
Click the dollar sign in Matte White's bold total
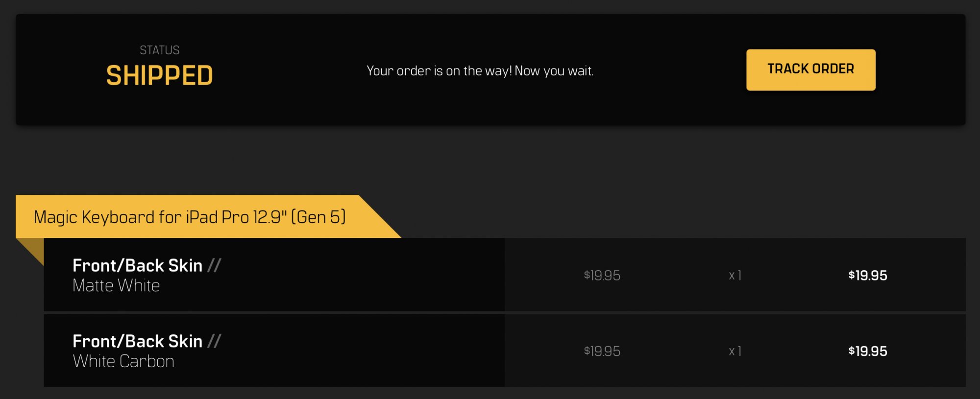click(852, 275)
